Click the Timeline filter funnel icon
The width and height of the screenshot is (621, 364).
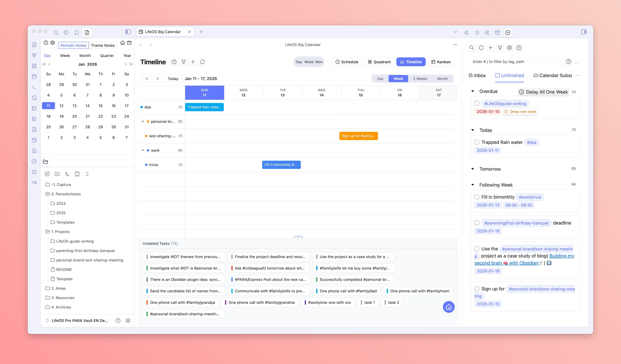183,62
